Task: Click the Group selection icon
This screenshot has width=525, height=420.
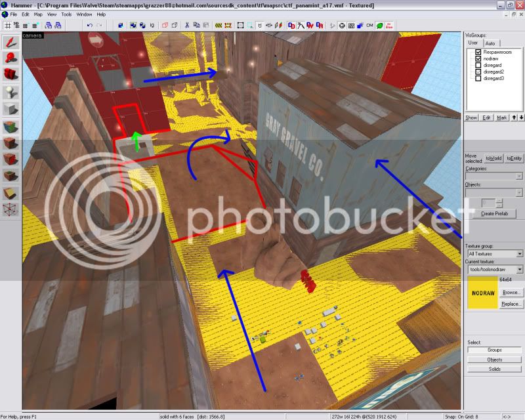Action: pyautogui.click(x=133, y=26)
